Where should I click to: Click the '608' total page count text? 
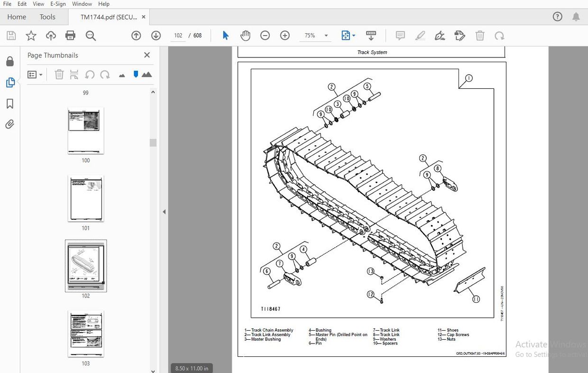pos(198,36)
